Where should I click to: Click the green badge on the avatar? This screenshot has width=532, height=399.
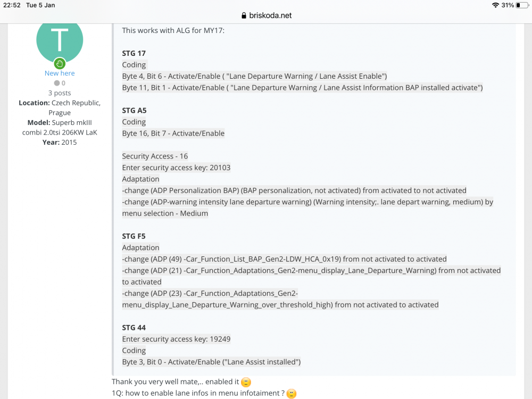point(60,63)
